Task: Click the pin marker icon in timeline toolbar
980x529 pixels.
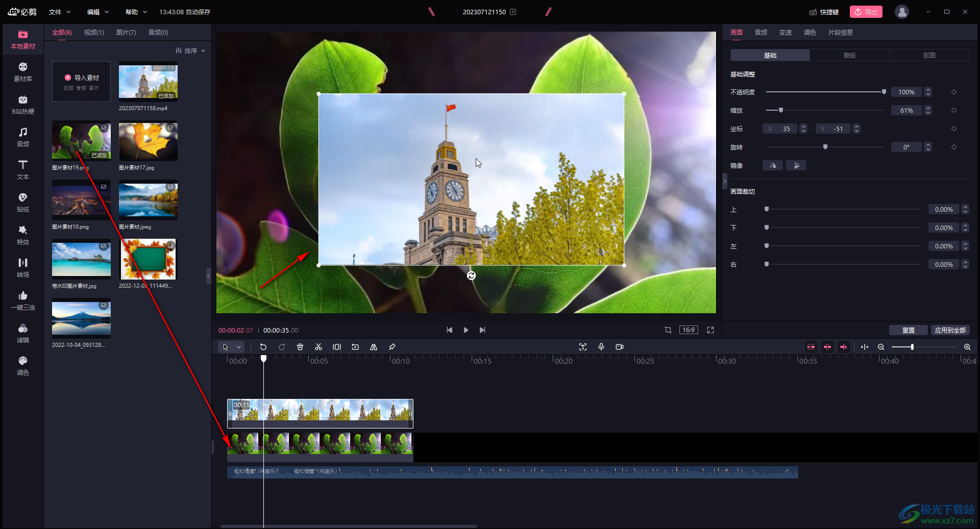Action: [x=392, y=347]
